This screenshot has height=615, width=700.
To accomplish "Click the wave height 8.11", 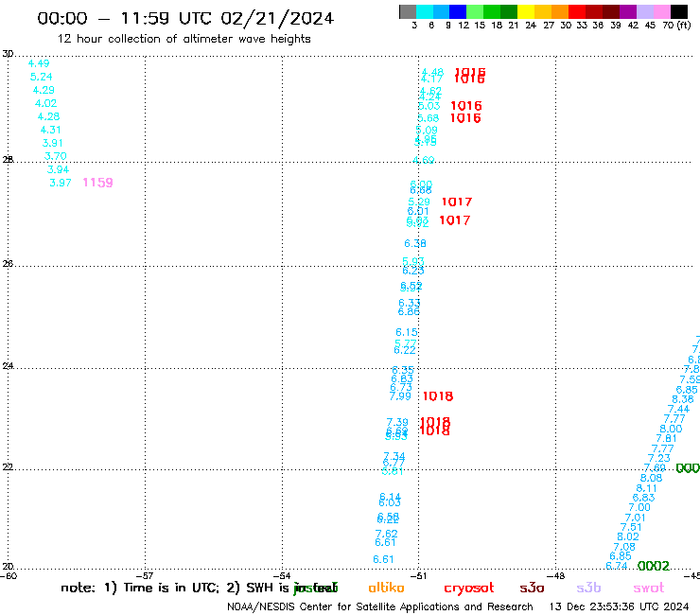I will coord(646,488).
